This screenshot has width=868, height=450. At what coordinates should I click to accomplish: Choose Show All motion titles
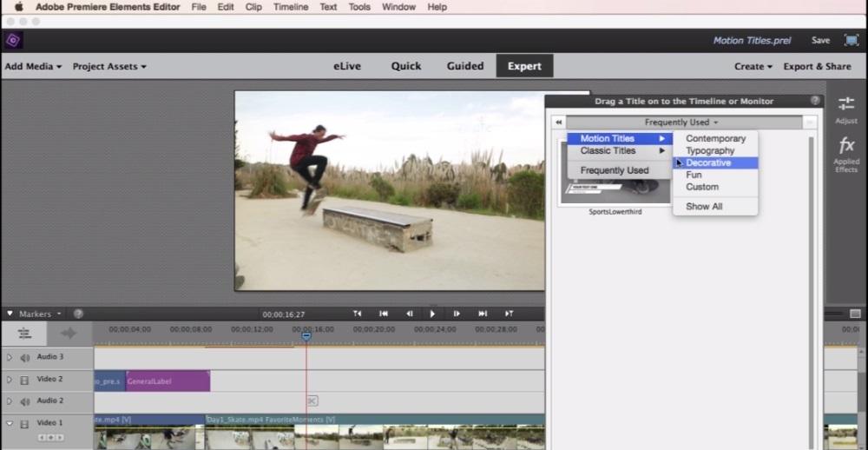tap(715, 207)
